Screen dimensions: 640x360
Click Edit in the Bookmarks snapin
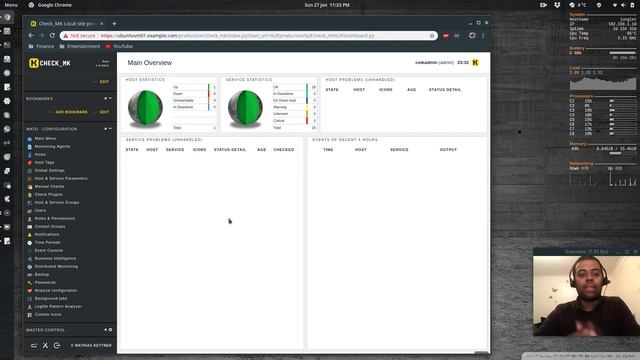104,112
